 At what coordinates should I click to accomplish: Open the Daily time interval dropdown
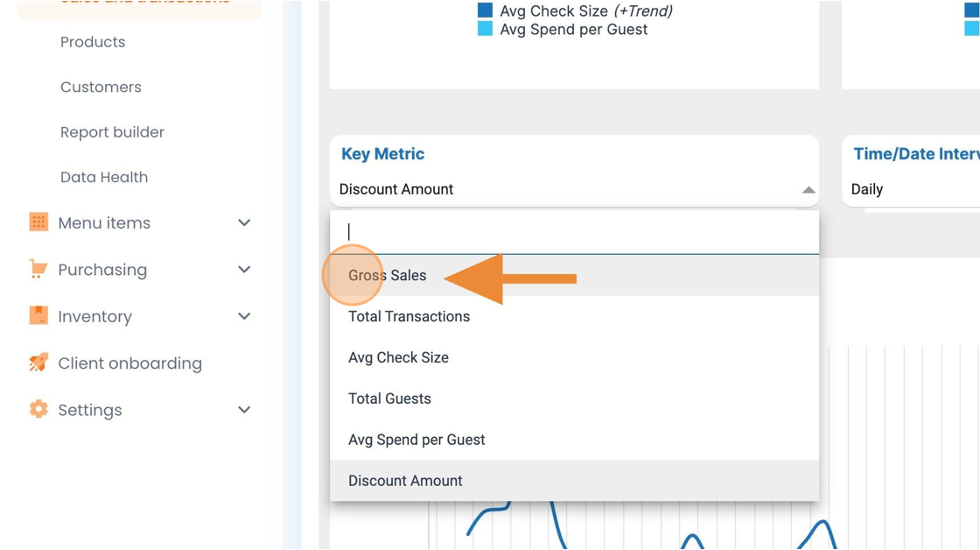[911, 189]
